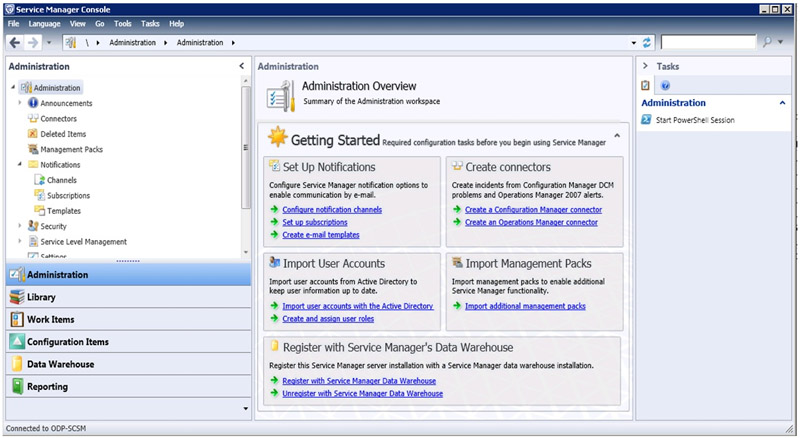The image size is (800, 438).
Task: Click the tree scrollbar down arrow
Action: click(245, 252)
